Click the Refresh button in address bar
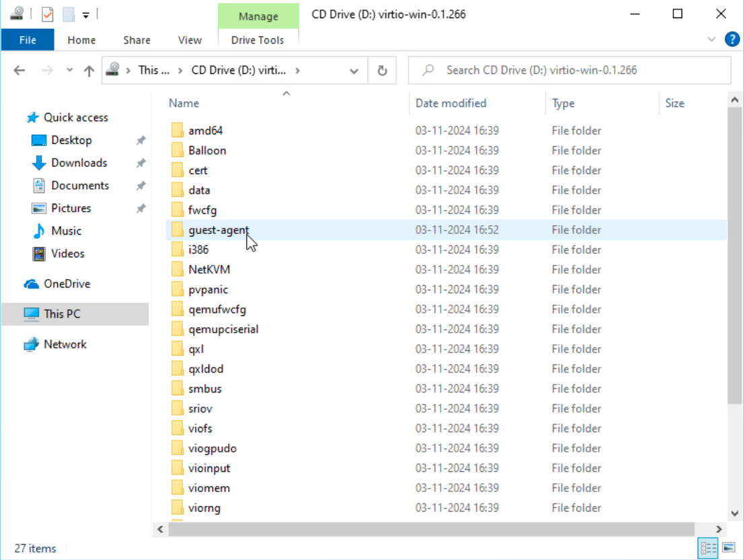 pos(382,70)
